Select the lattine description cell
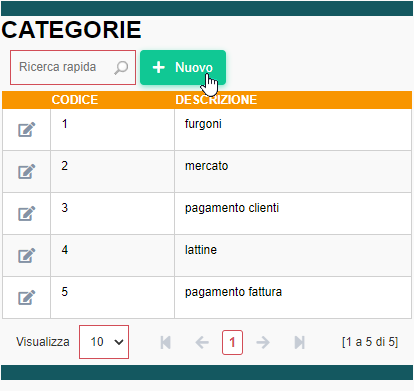This screenshot has width=414, height=391. click(293, 256)
